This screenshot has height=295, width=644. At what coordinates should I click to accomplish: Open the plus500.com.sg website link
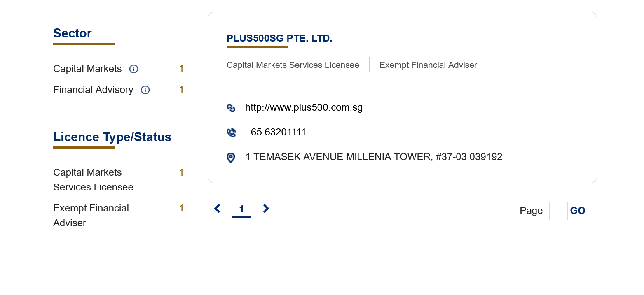point(304,108)
